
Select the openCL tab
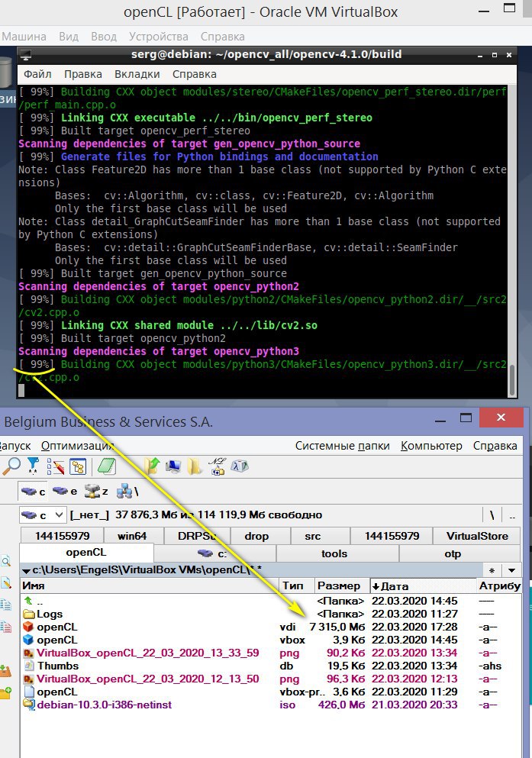tap(86, 553)
